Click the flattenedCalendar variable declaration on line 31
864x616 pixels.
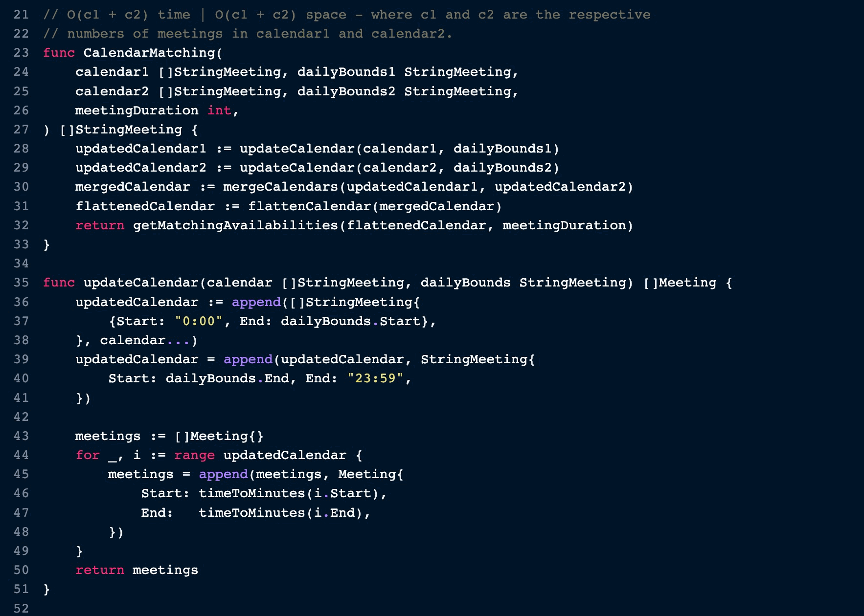145,206
